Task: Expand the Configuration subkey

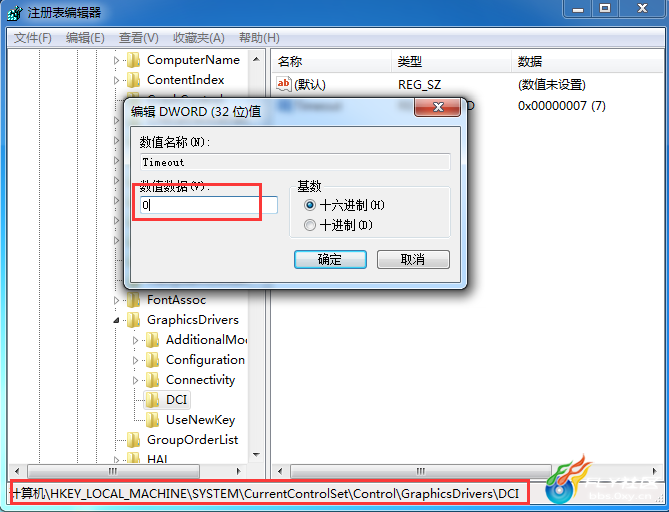Action: pos(135,360)
